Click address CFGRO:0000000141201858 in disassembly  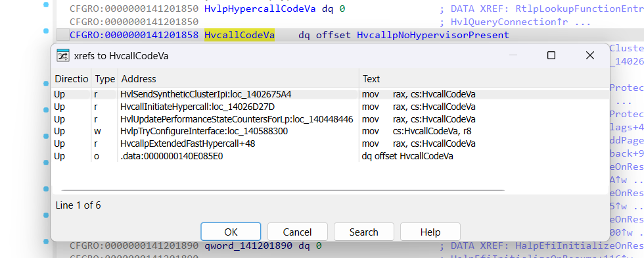(134, 35)
